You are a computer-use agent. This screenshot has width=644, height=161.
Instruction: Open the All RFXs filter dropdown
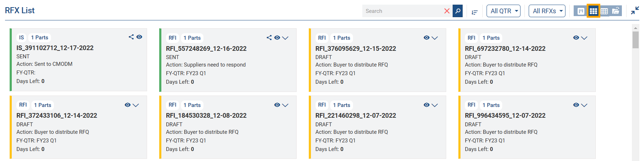[x=547, y=11]
